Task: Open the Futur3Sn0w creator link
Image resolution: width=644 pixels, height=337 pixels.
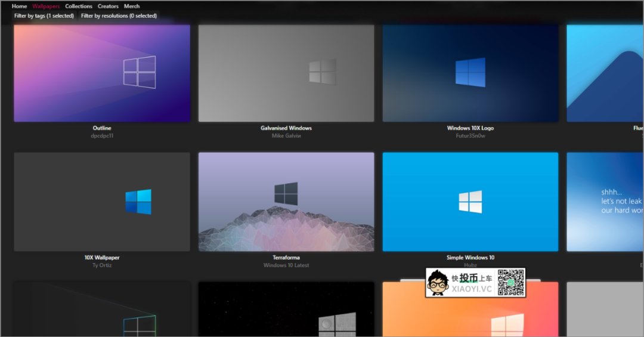Action: coord(470,136)
